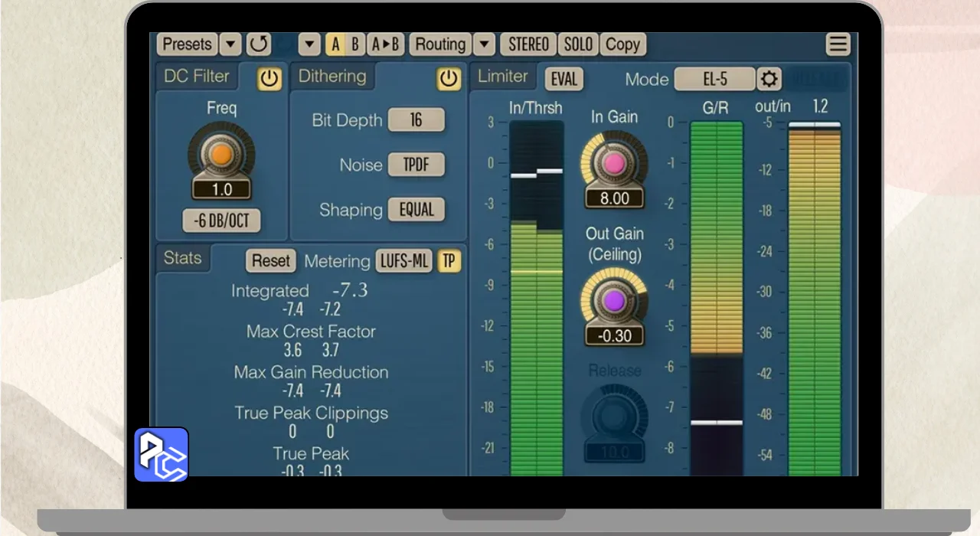Click the In Gain pink knob
Viewport: 980px width, 536px height.
(614, 164)
